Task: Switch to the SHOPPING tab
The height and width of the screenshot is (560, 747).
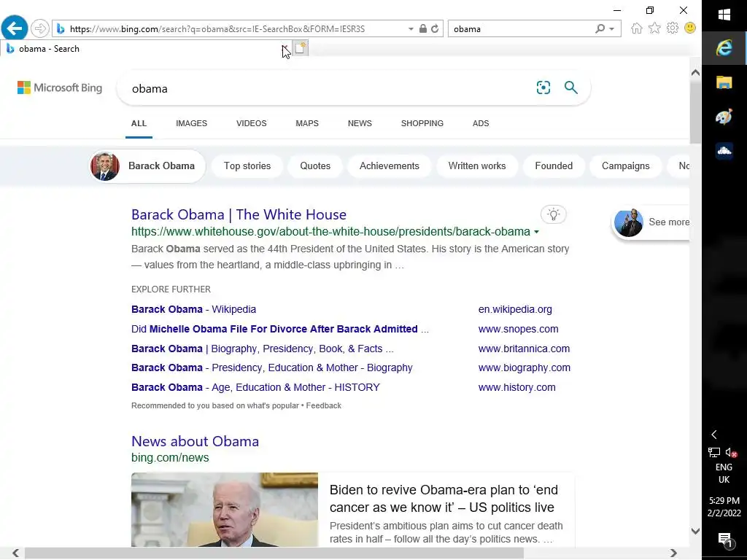Action: click(x=422, y=123)
